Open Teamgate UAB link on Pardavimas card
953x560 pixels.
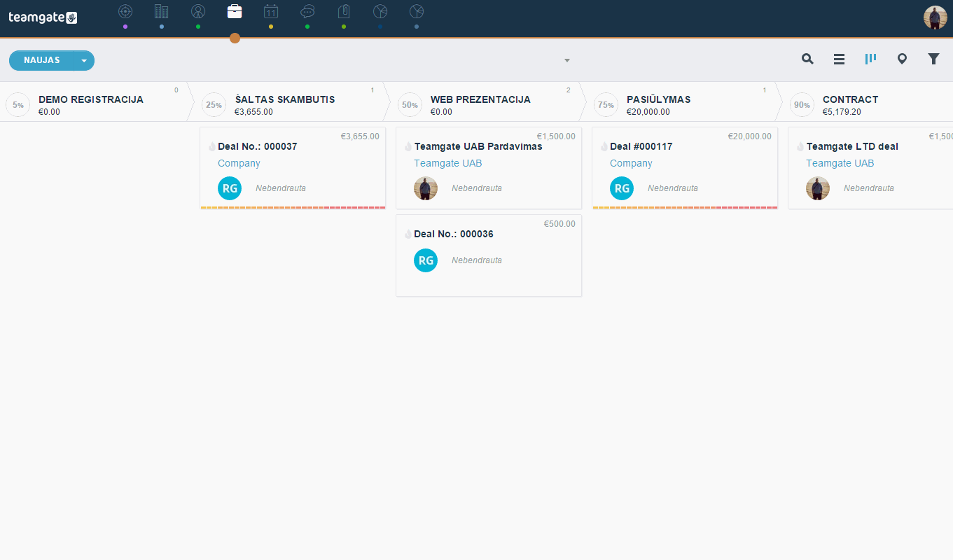[447, 163]
